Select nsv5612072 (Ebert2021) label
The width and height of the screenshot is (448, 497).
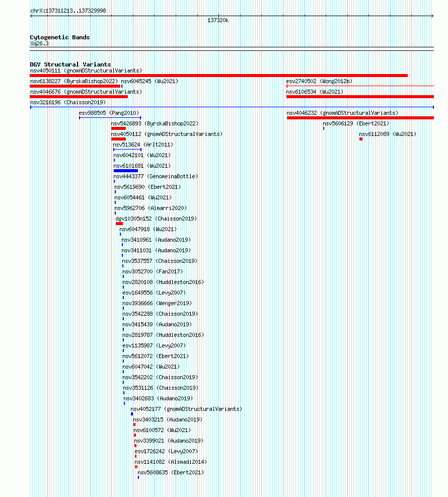click(156, 356)
